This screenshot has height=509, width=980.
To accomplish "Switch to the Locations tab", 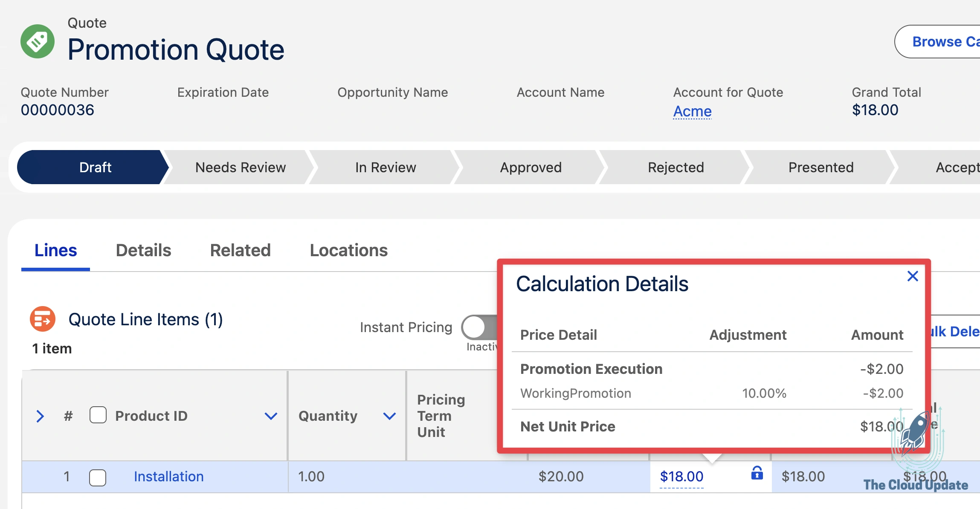I will 348,250.
